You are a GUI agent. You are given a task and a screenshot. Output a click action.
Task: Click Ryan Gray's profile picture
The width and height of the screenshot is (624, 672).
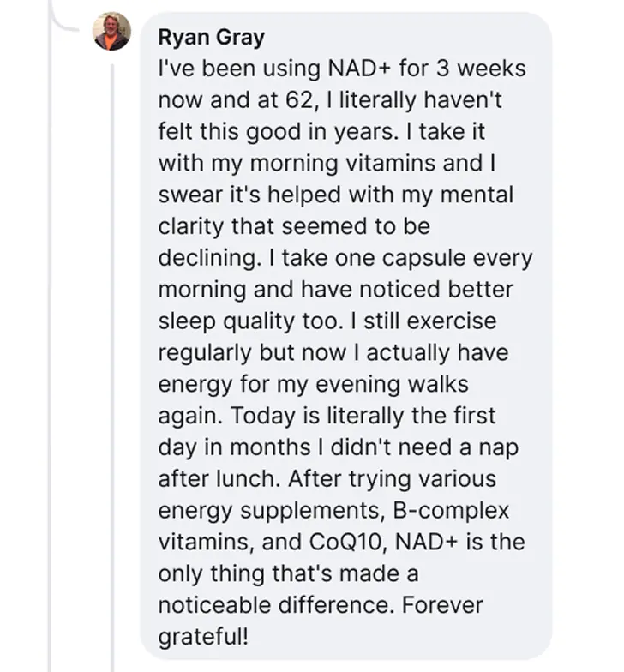pos(111,33)
